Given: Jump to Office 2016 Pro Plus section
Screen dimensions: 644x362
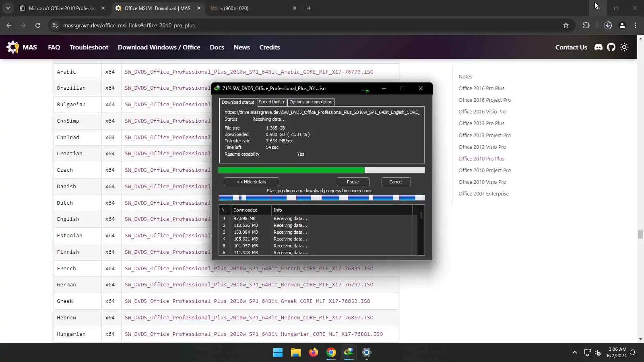Looking at the screenshot, I should coord(481,88).
